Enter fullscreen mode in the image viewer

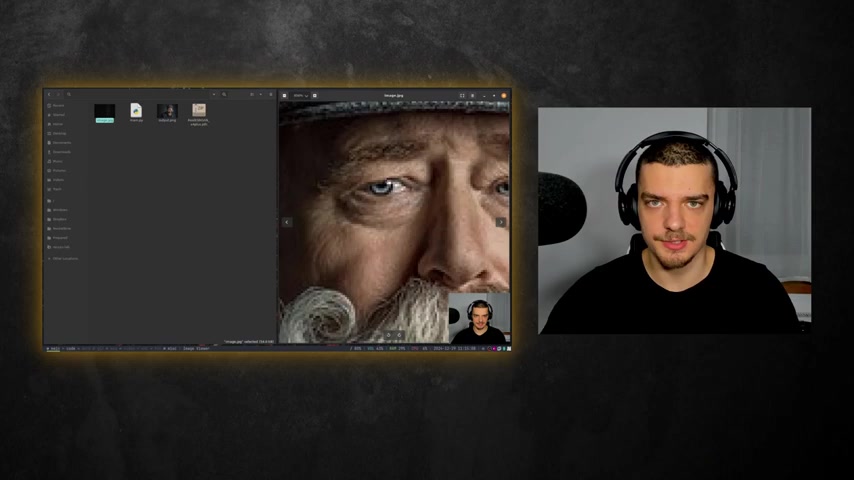[462, 96]
